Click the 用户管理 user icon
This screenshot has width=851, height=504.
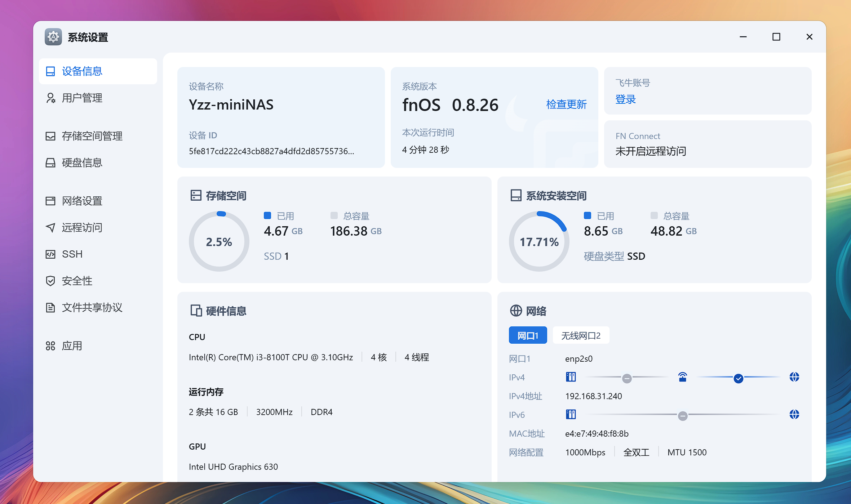(x=50, y=98)
